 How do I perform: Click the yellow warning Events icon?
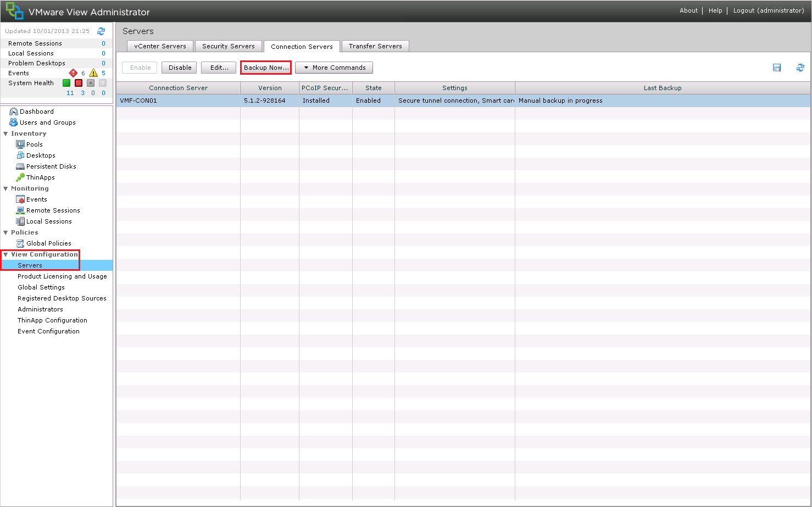(93, 73)
